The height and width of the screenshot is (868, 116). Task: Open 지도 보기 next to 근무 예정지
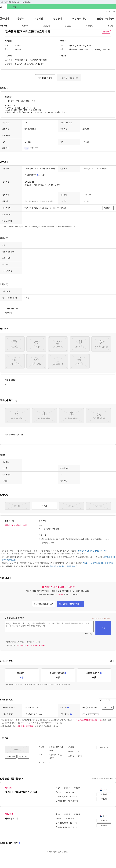[108, 208]
